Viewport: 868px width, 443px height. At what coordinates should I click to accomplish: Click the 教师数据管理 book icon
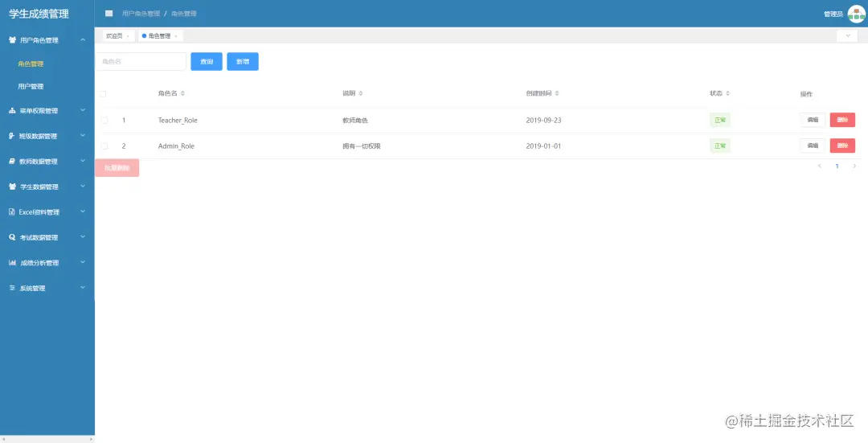pyautogui.click(x=12, y=161)
